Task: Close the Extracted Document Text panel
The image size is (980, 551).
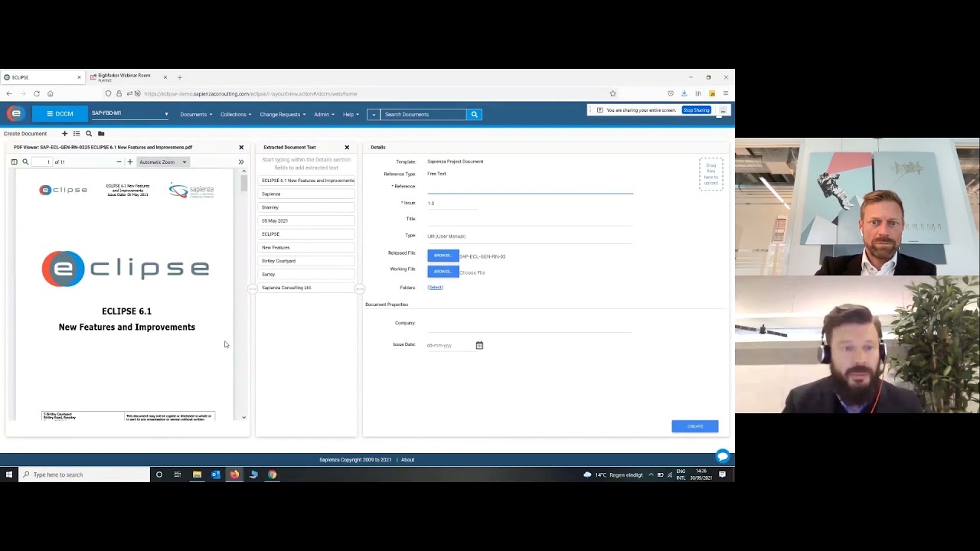Action: (347, 147)
